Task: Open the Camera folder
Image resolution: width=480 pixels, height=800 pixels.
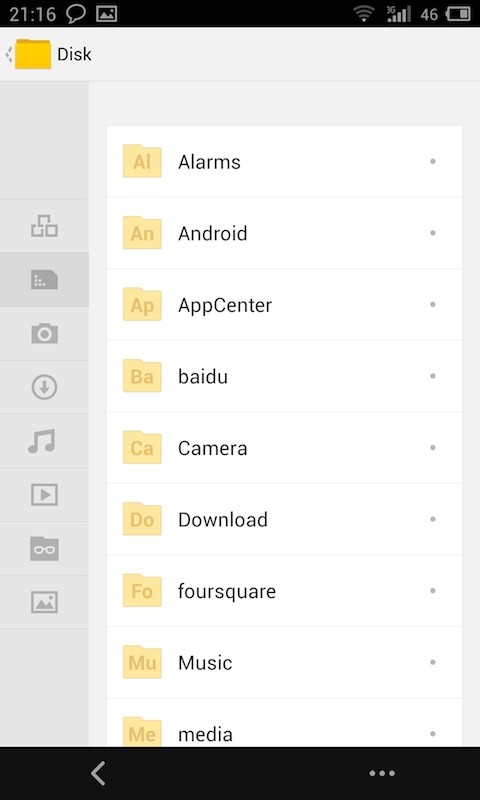Action: click(x=284, y=448)
